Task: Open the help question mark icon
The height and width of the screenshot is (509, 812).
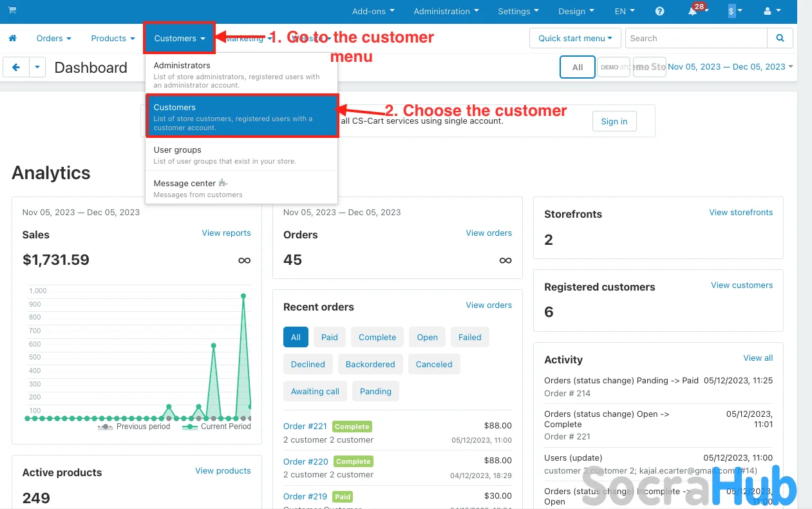Action: click(659, 11)
